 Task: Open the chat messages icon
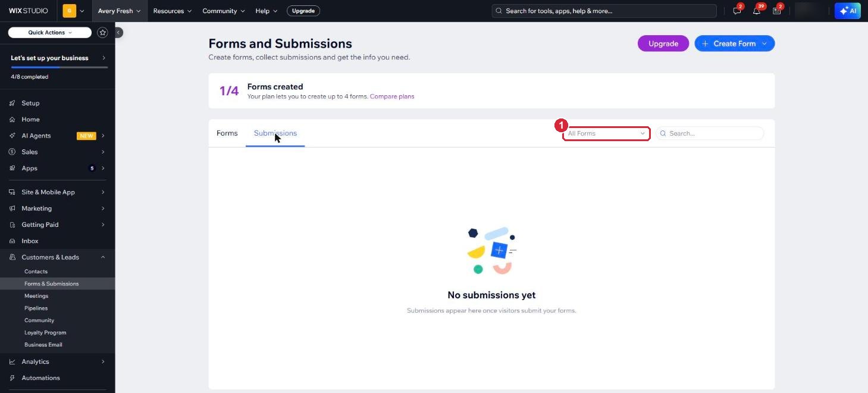point(737,11)
